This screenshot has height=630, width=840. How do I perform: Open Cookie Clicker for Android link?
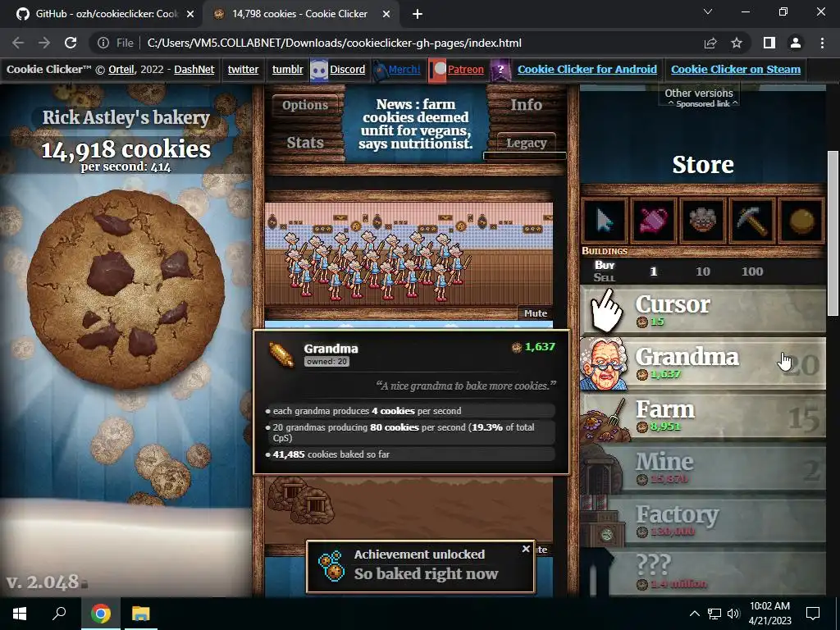pyautogui.click(x=587, y=69)
